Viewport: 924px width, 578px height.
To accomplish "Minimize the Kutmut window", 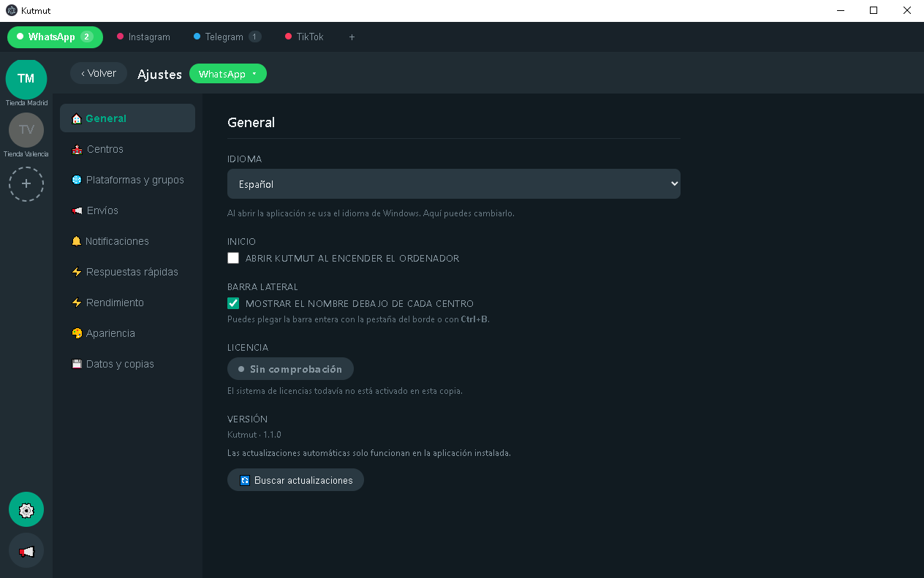I will 840,10.
